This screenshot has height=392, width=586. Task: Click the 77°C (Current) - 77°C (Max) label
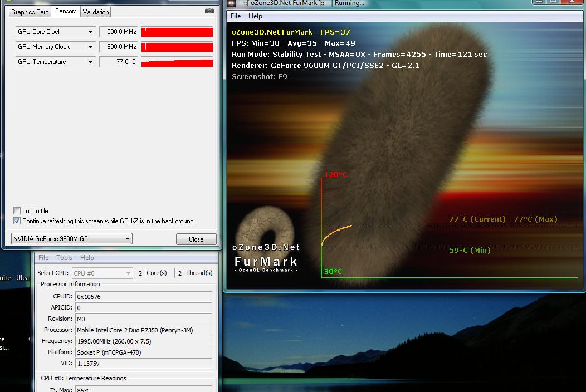coord(503,219)
